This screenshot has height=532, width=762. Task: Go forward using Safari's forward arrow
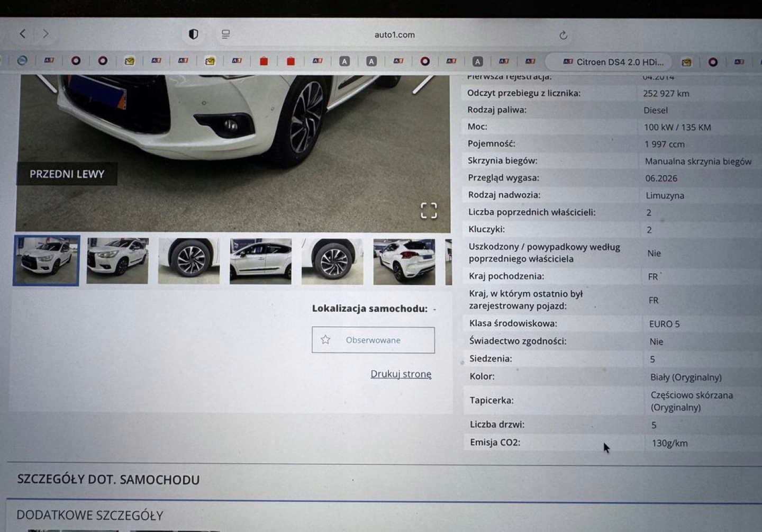pos(46,34)
